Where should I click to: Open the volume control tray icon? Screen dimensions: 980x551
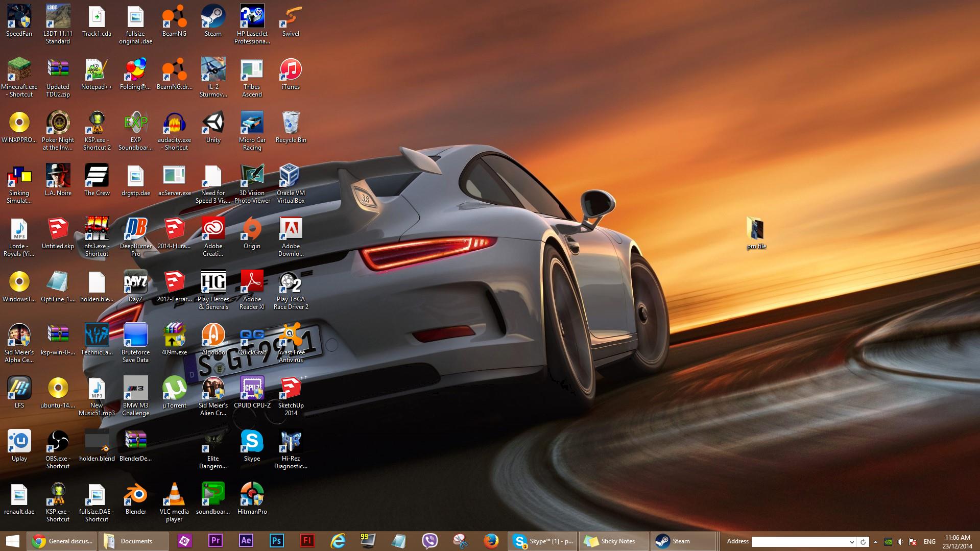pyautogui.click(x=900, y=542)
